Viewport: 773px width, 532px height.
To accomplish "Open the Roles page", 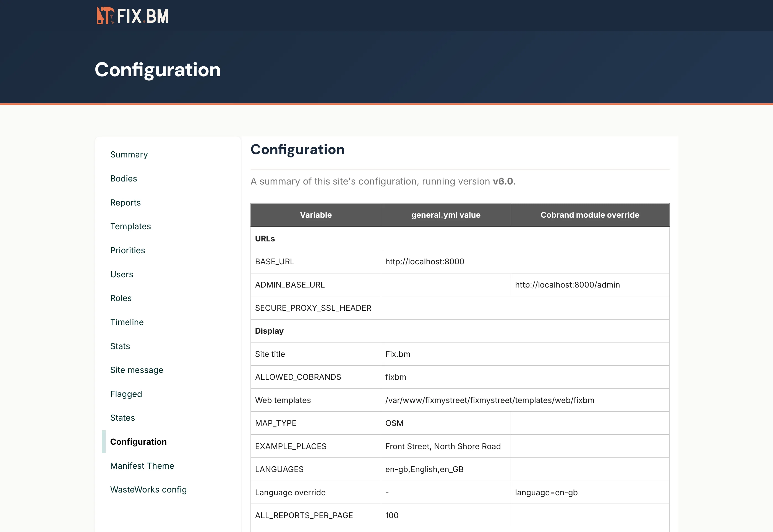I will click(121, 298).
